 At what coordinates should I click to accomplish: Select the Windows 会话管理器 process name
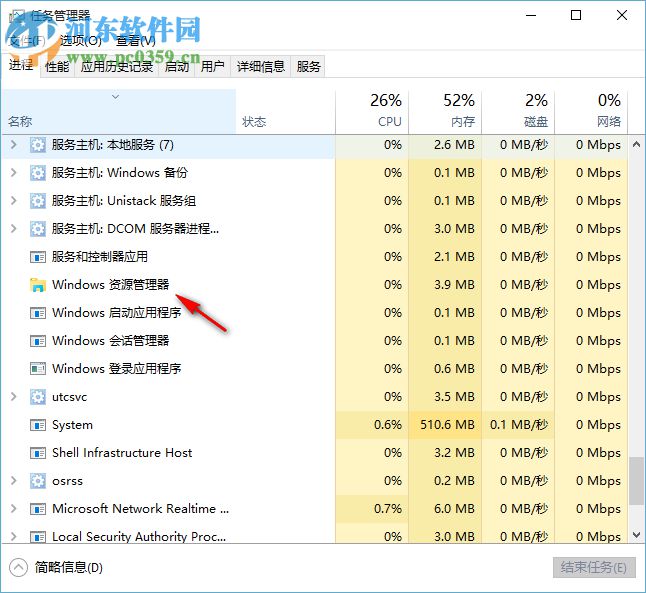click(x=110, y=341)
